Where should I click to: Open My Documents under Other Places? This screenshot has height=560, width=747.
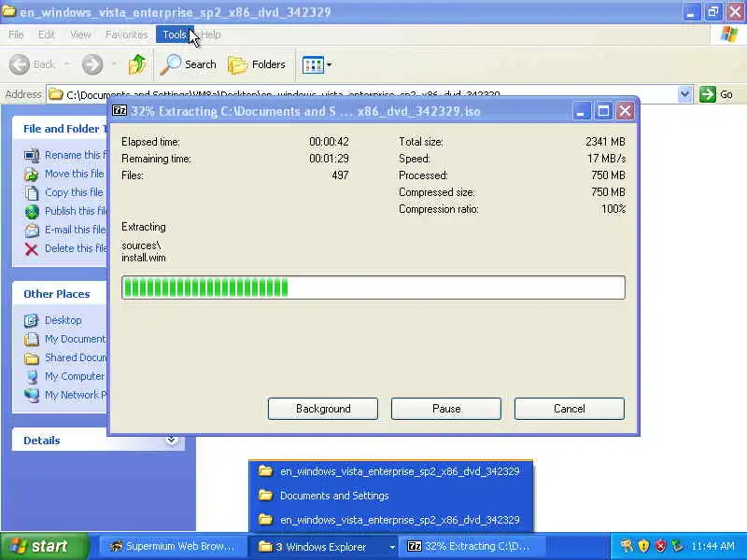coord(76,339)
